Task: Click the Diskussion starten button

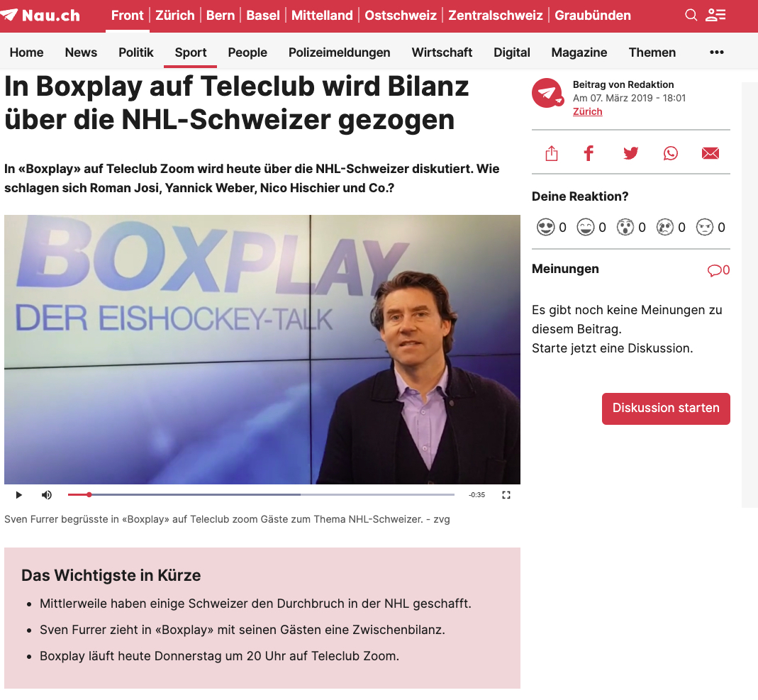Action: (666, 409)
